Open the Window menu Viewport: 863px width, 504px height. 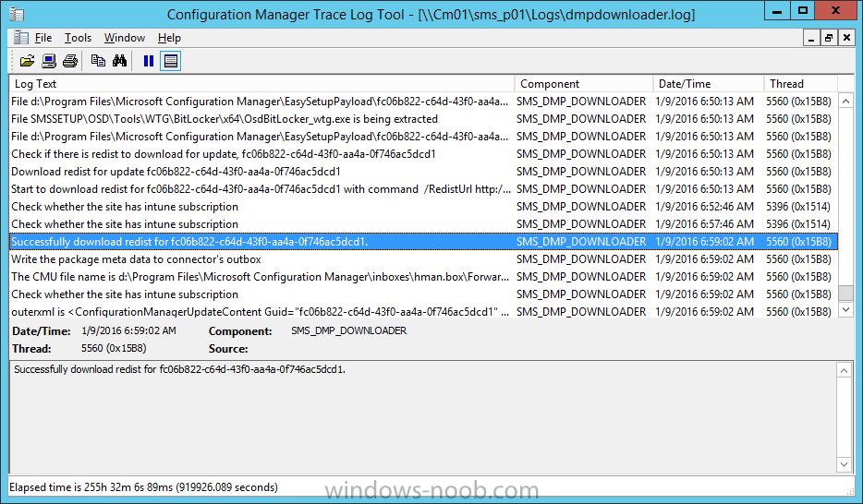(125, 37)
